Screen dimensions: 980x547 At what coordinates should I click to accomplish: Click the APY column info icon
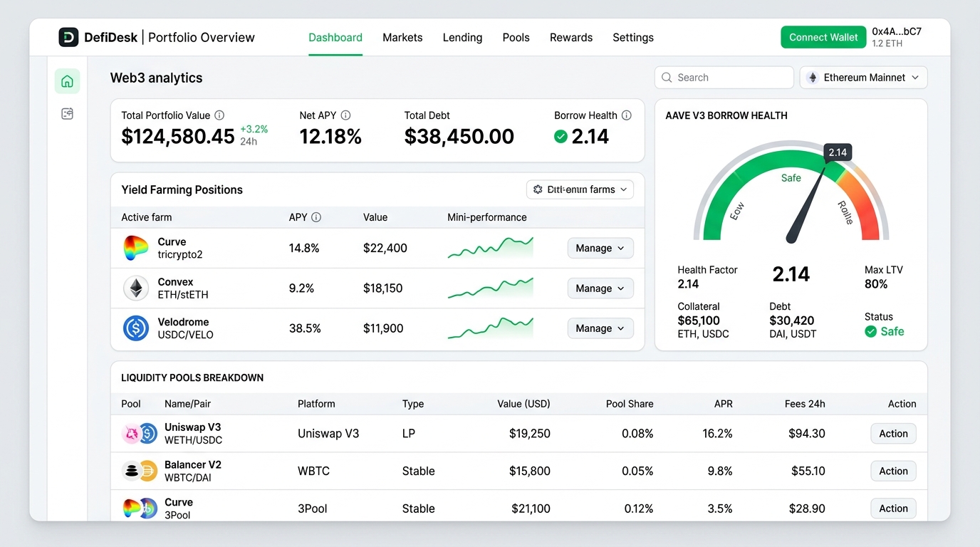tap(316, 217)
